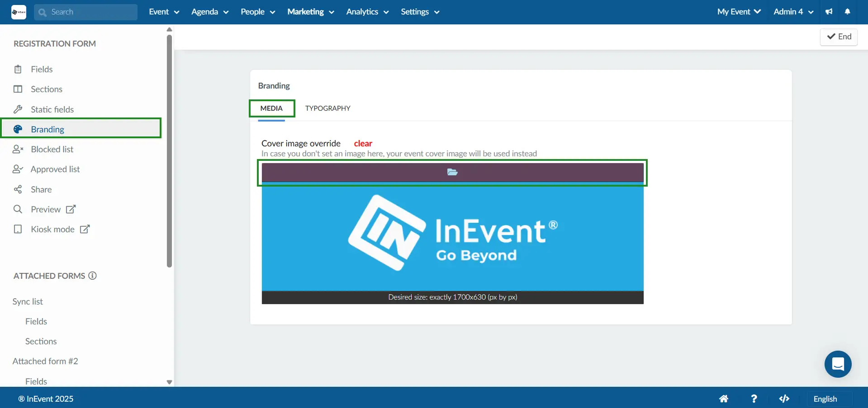The width and height of the screenshot is (868, 408).
Task: Click the InEvent cover image preview
Action: coord(453,236)
